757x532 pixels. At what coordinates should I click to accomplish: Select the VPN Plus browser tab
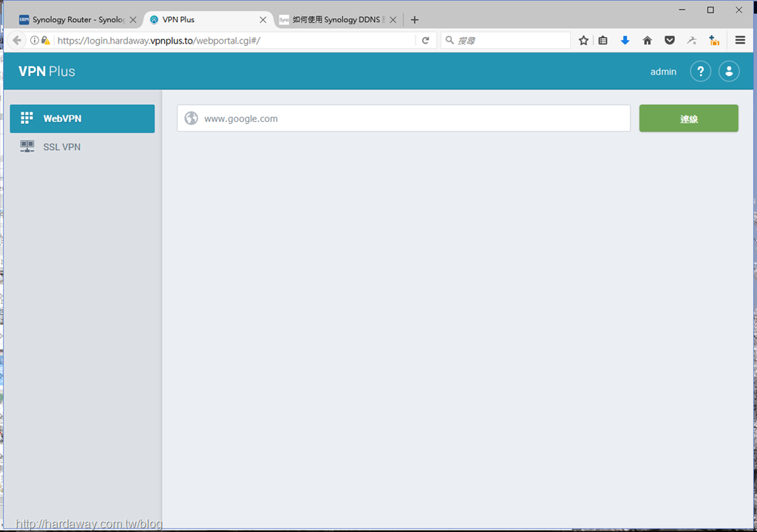(208, 20)
